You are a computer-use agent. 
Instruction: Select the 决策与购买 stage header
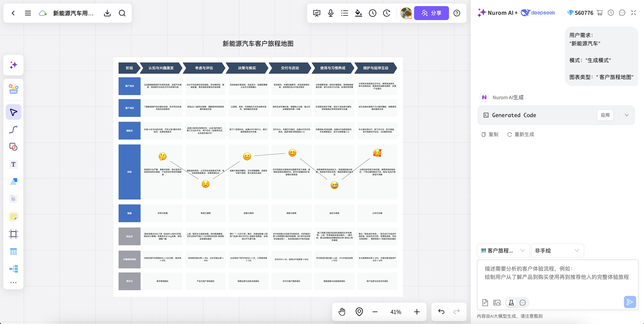click(247, 68)
